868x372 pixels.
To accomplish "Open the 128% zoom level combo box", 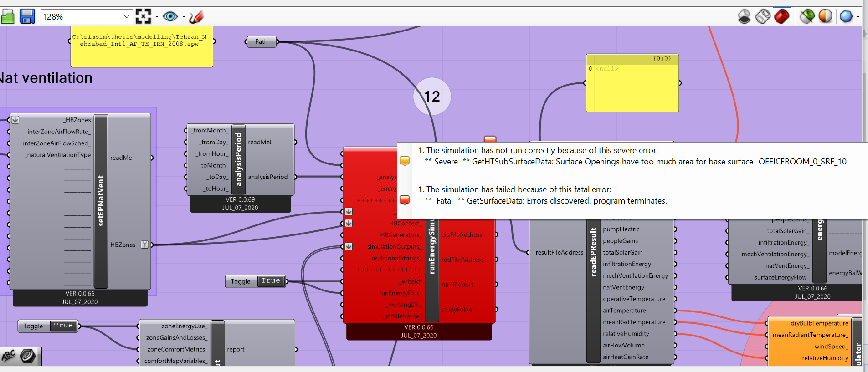I will click(87, 17).
